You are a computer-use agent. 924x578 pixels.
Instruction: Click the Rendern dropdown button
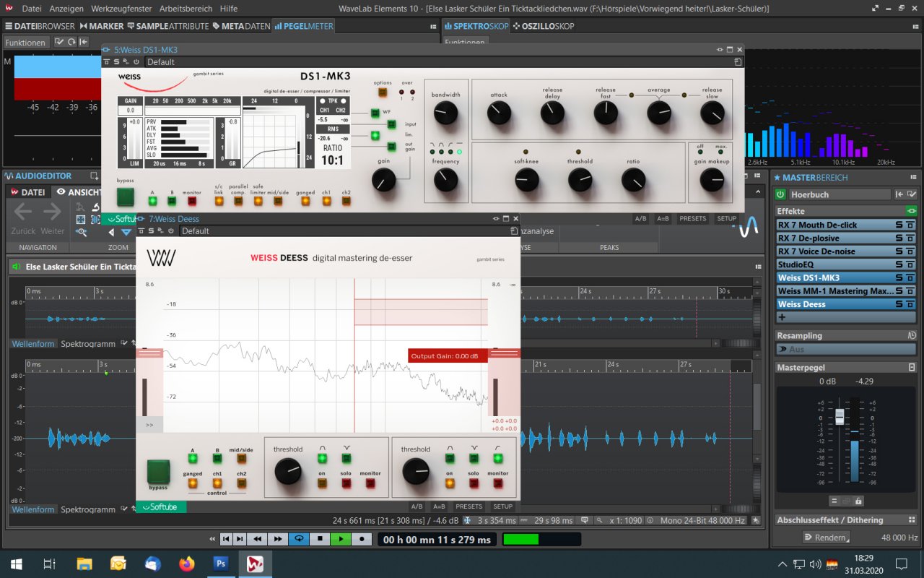(827, 538)
